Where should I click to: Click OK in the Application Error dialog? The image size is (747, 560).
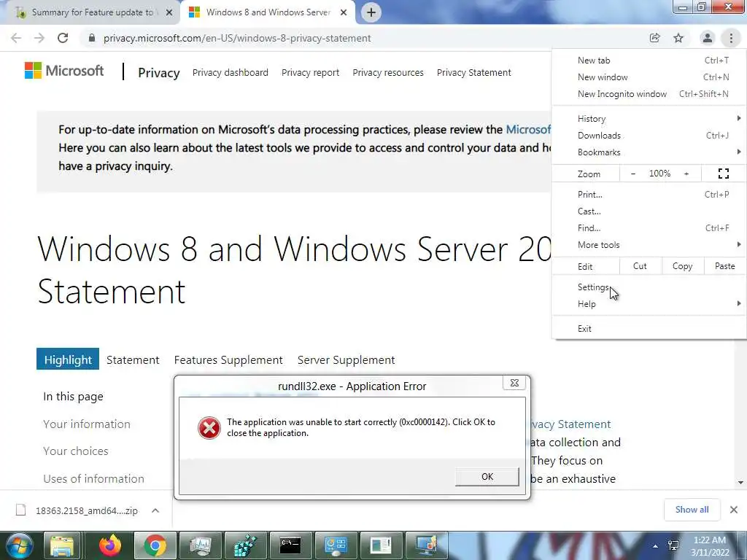487,477
